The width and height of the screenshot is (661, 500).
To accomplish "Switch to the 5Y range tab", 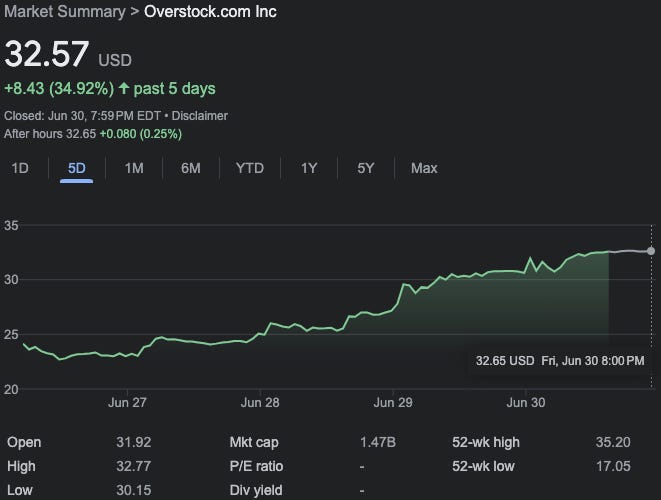I will [x=366, y=168].
